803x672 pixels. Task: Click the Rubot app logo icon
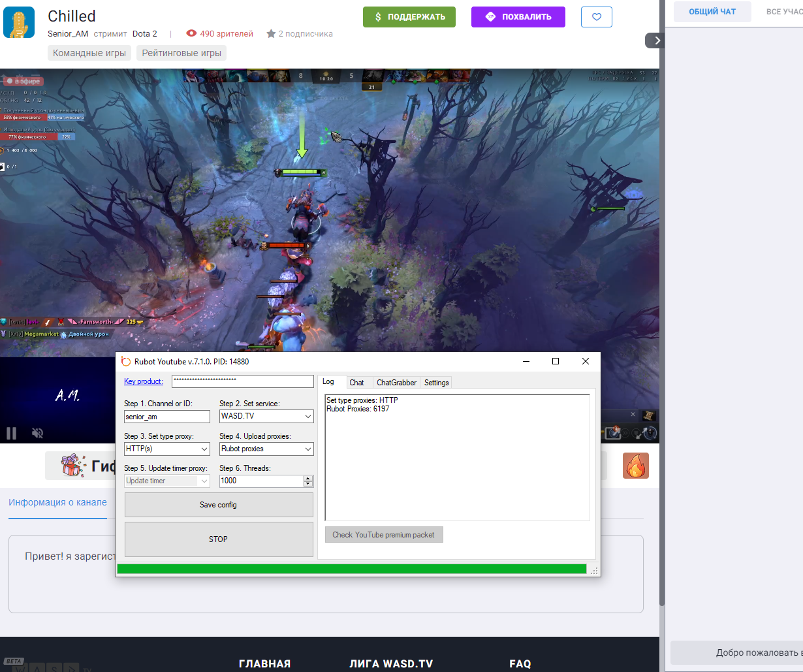(126, 361)
